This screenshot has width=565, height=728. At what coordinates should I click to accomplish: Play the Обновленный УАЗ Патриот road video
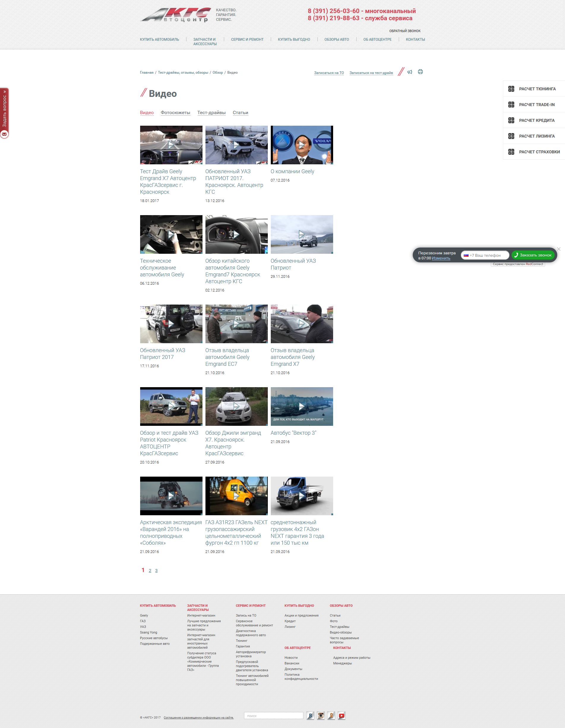click(x=301, y=234)
